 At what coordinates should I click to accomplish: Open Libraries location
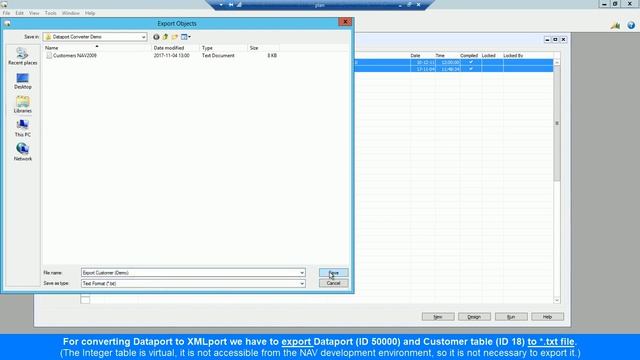click(22, 104)
